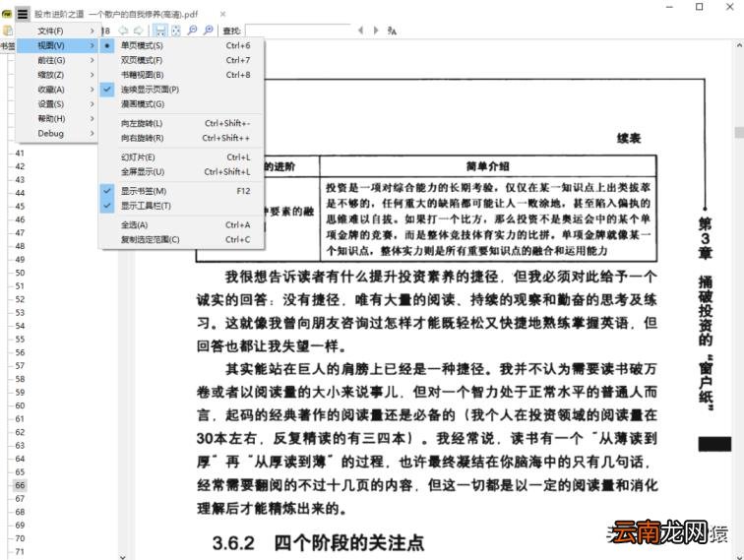Enable 漫画模式(G)
The height and width of the screenshot is (560, 744).
(181, 104)
